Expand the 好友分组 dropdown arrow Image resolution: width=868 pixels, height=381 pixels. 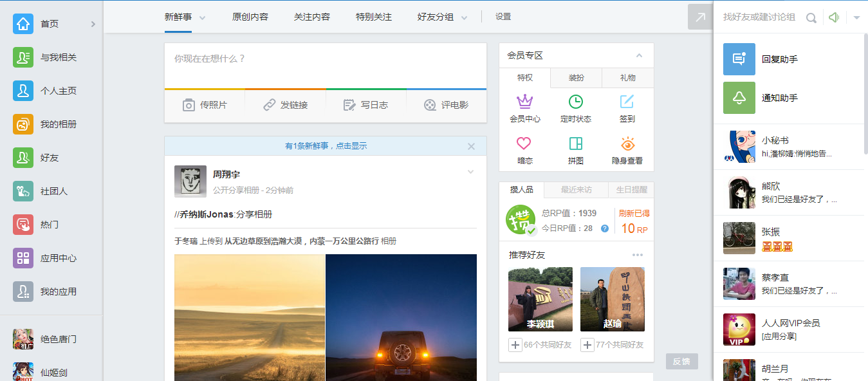464,18
